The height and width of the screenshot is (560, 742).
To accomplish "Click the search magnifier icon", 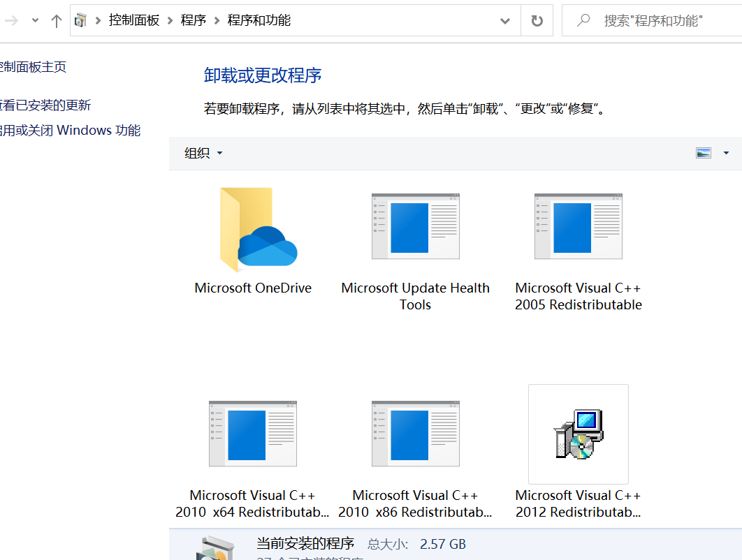I will [x=583, y=20].
